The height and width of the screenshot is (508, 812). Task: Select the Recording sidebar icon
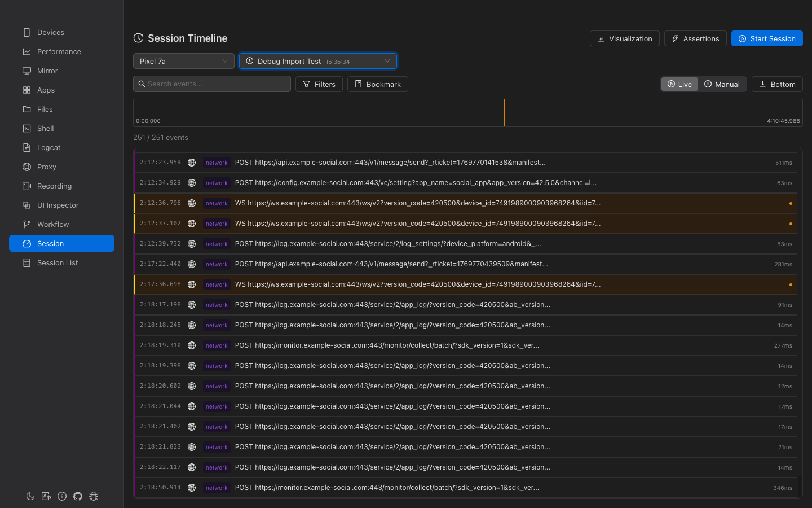[x=54, y=186]
